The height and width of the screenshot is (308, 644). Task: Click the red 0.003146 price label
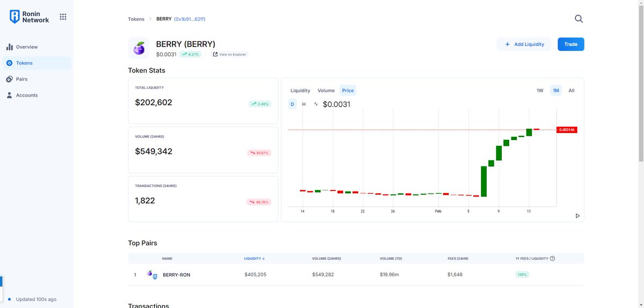567,130
